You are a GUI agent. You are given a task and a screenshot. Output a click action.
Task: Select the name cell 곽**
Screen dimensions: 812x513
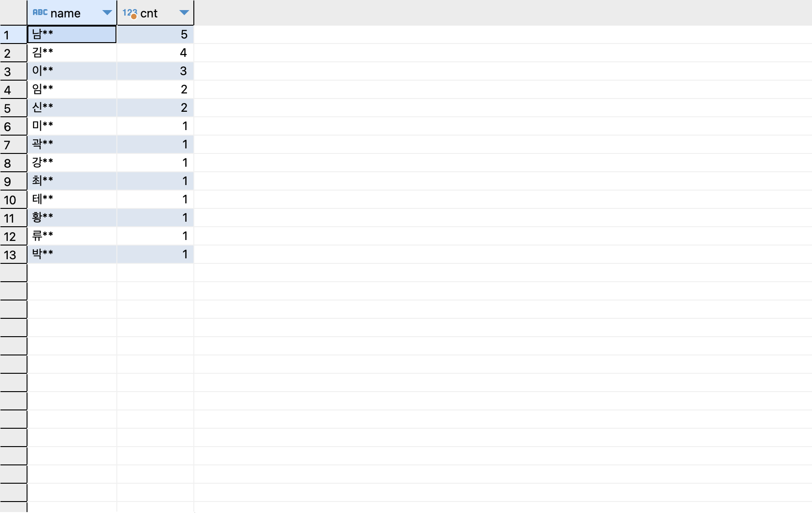tap(72, 144)
